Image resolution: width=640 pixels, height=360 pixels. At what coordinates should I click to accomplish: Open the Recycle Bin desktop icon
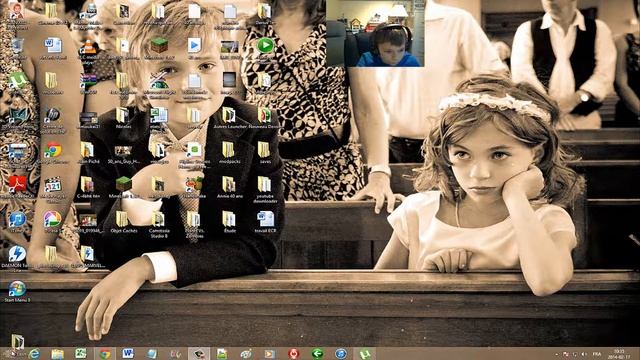pyautogui.click(x=18, y=45)
